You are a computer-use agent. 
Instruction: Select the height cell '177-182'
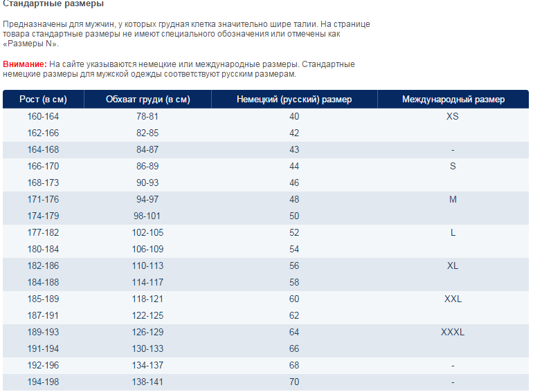click(x=43, y=232)
